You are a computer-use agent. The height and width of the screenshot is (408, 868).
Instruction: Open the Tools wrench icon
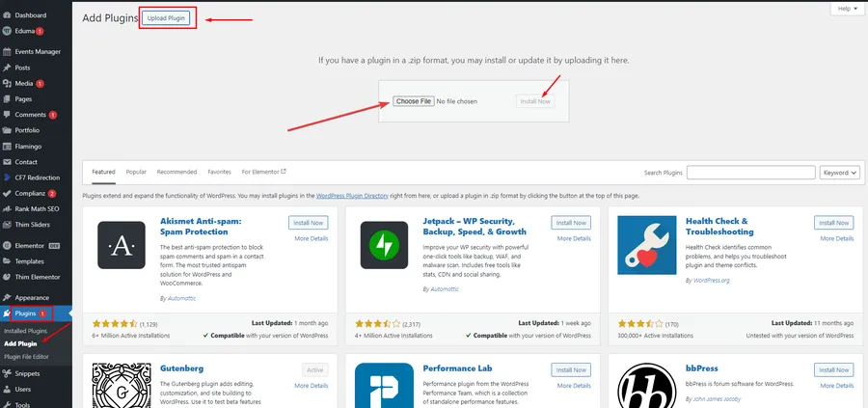click(x=7, y=405)
